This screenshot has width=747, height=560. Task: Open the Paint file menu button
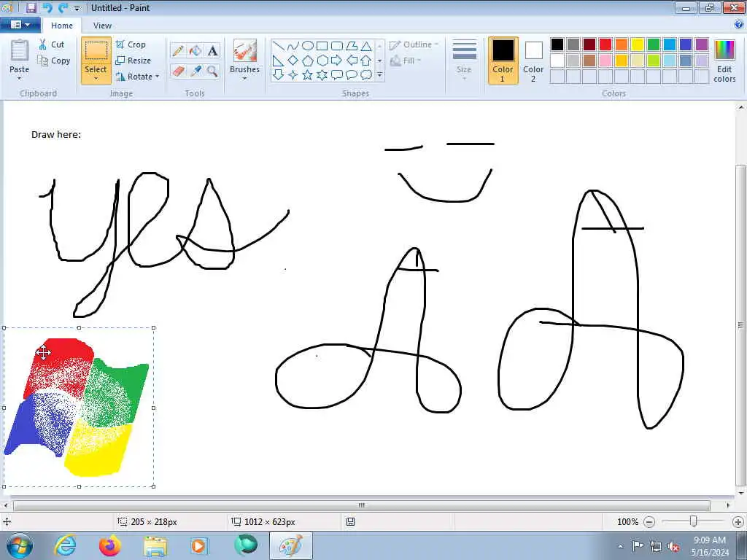click(x=20, y=25)
